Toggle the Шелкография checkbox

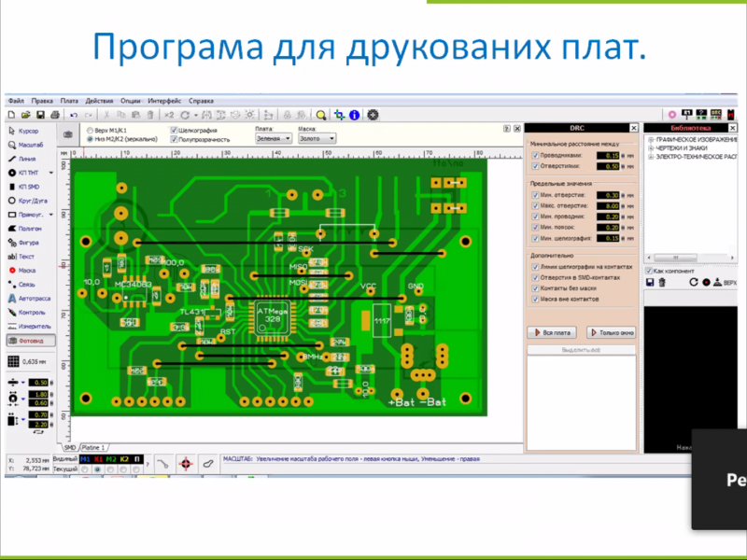tap(175, 130)
